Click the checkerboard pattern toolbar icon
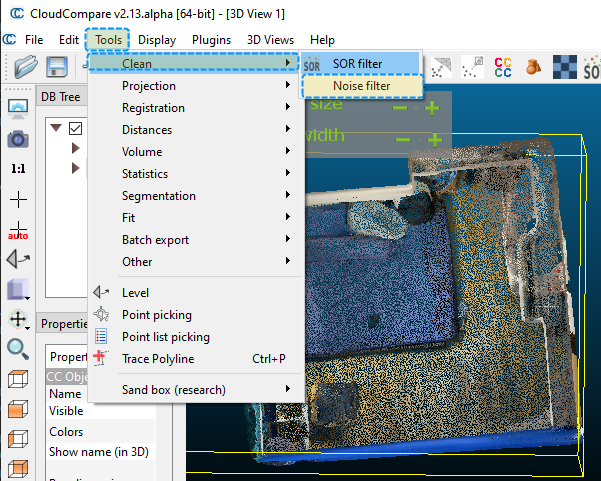 567,67
